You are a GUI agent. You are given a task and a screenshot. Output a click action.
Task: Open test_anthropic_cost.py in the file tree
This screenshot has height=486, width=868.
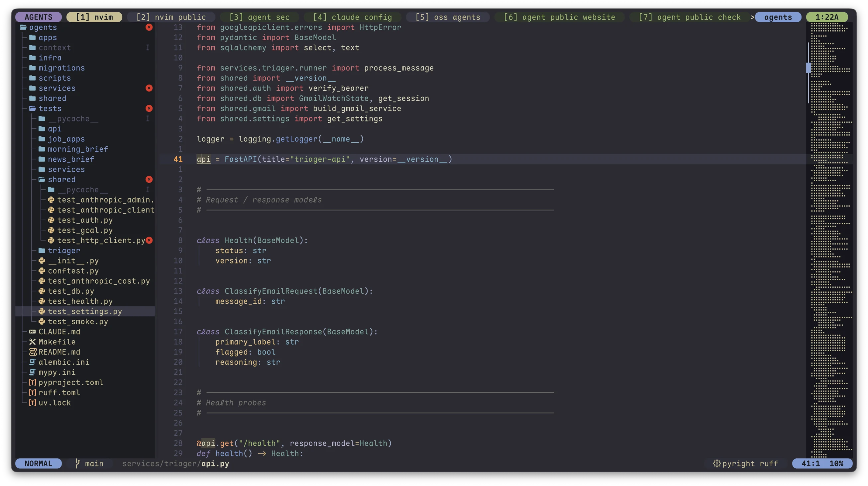coord(99,281)
